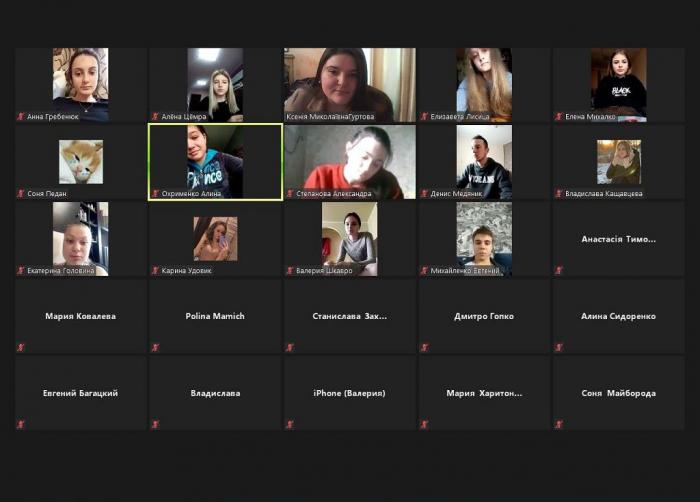
Task: Click muted mic icon beside Алёна Цёмра
Action: pos(155,117)
